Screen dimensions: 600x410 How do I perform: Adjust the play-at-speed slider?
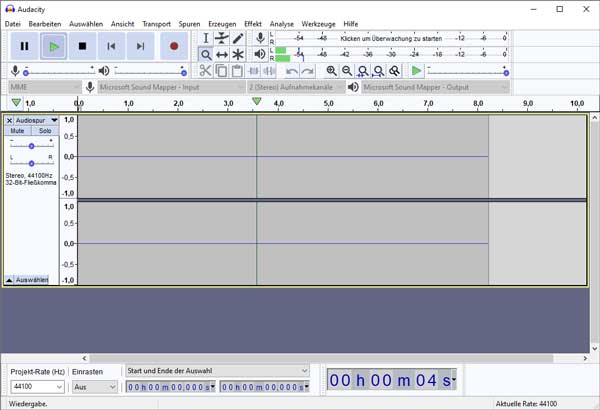coord(469,71)
